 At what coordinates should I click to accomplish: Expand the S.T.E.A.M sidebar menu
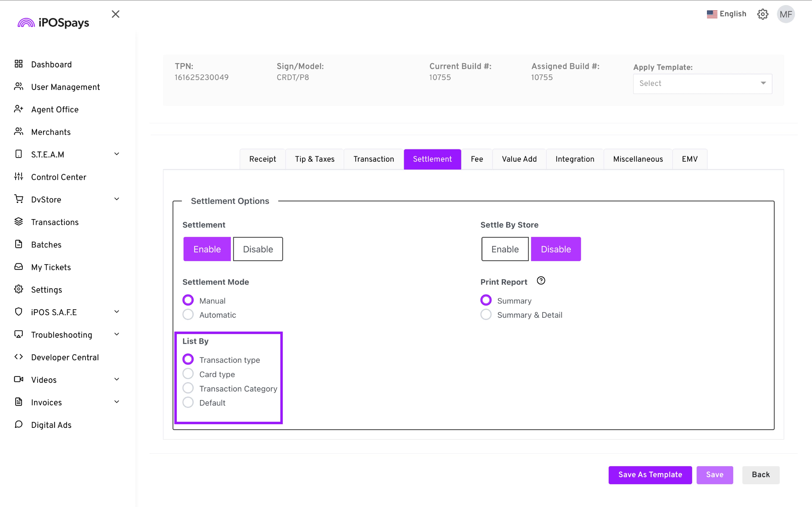click(x=117, y=154)
